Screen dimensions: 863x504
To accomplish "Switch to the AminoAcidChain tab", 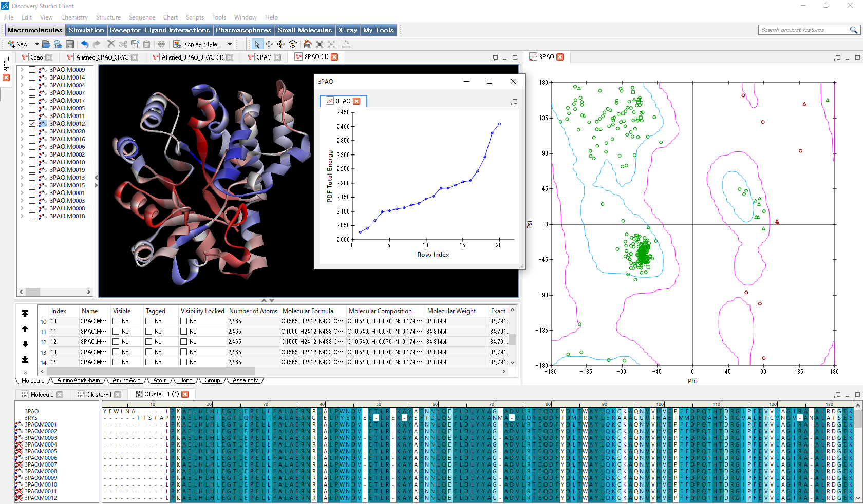I will pos(78,381).
